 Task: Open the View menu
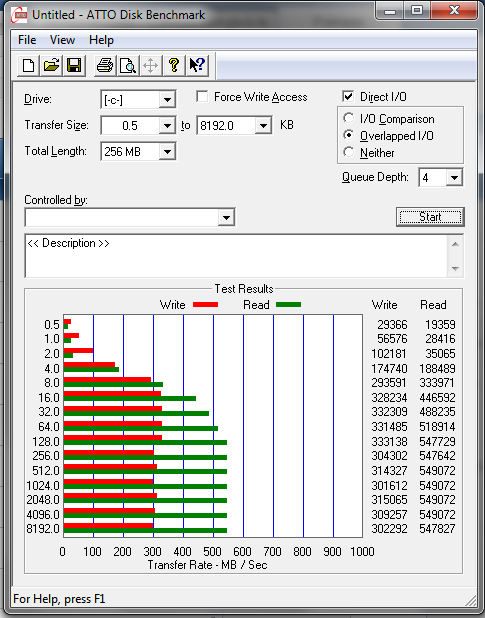[62, 40]
